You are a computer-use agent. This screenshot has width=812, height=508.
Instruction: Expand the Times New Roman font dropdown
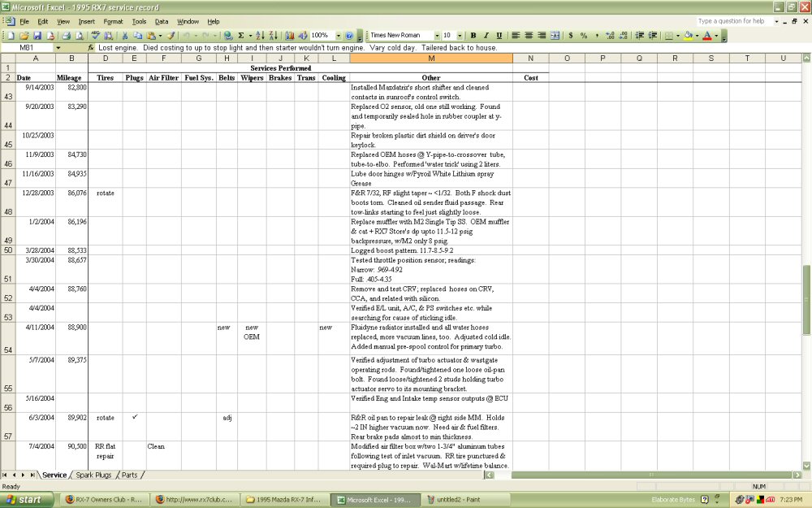(437, 35)
